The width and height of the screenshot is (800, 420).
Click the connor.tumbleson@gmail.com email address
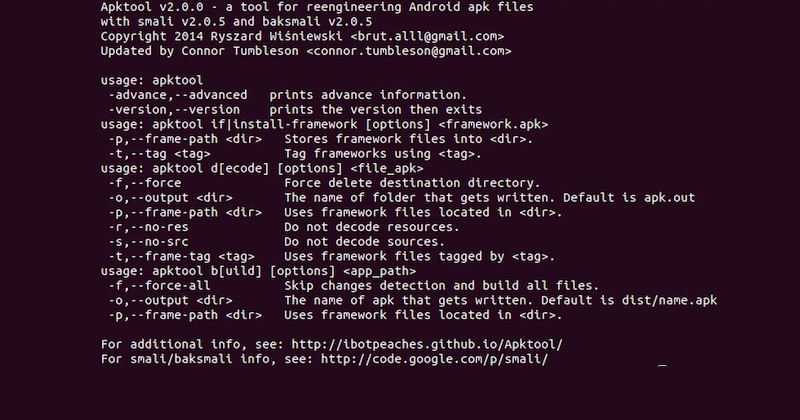409,51
